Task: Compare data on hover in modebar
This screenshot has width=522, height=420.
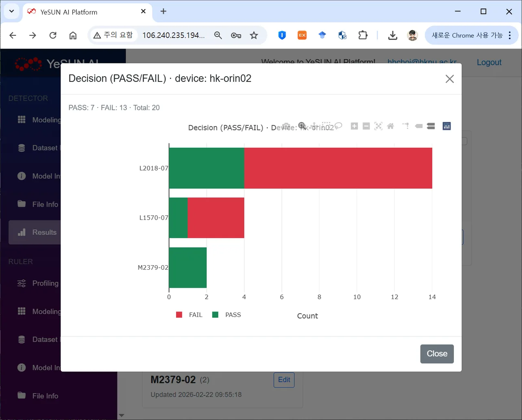Action: coord(431,126)
